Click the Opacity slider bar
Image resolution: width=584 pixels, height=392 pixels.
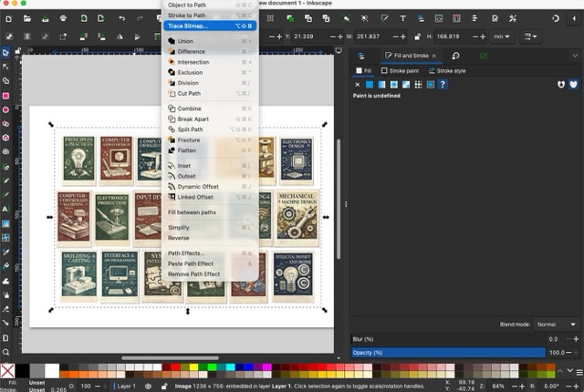447,352
